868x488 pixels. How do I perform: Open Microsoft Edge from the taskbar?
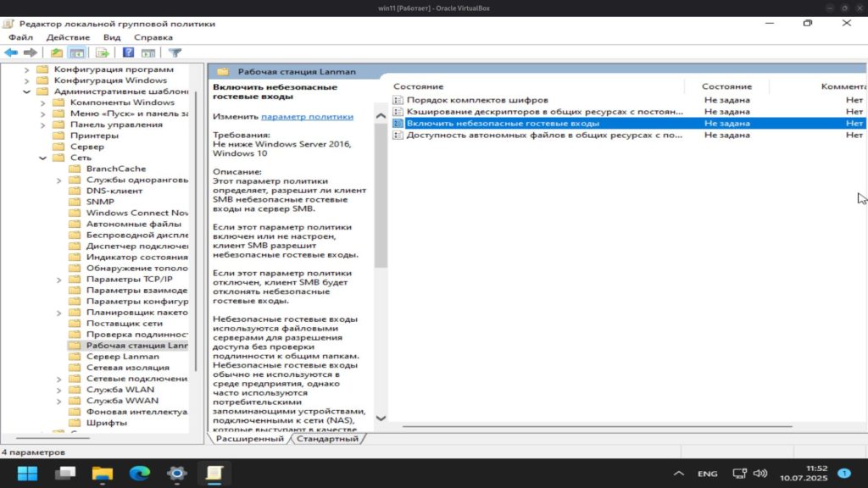[x=139, y=473]
